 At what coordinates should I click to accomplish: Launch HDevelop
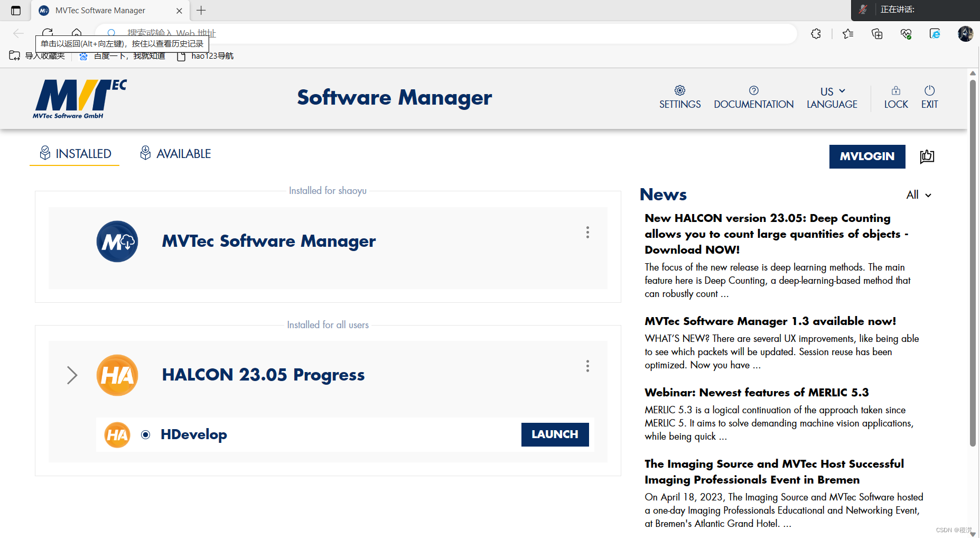tap(555, 434)
